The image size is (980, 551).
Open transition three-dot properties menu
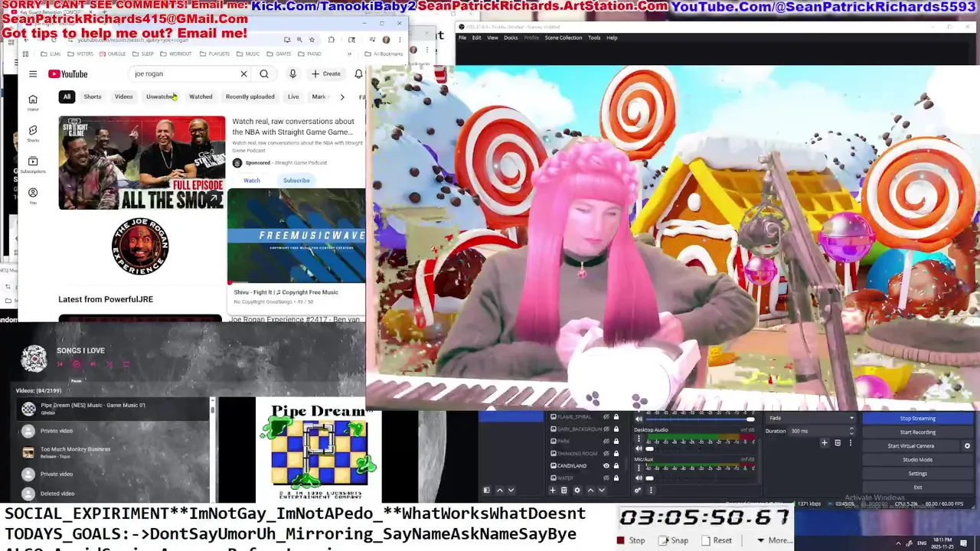(851, 443)
